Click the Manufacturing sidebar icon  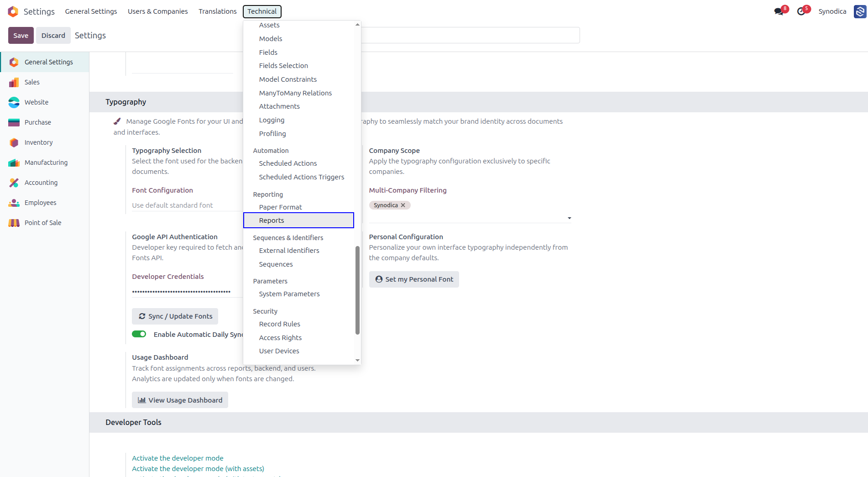click(14, 162)
